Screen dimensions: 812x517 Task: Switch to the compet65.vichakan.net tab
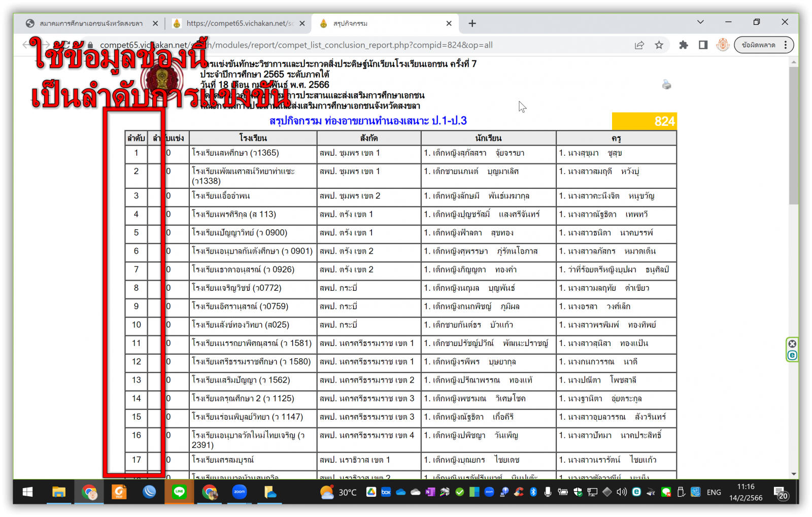[x=239, y=23]
